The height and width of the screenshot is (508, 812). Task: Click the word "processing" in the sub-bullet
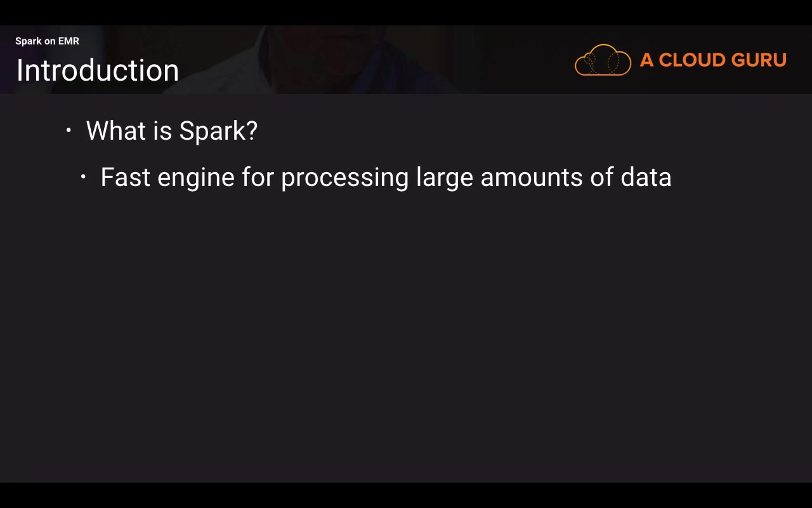click(x=344, y=178)
